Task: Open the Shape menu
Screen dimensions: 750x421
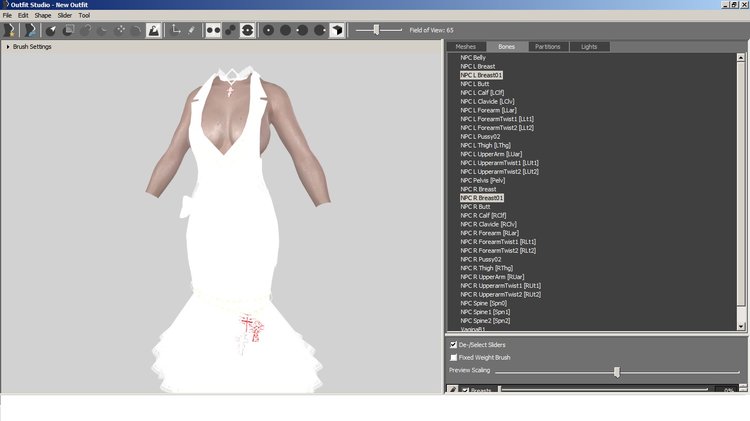Action: pos(43,15)
